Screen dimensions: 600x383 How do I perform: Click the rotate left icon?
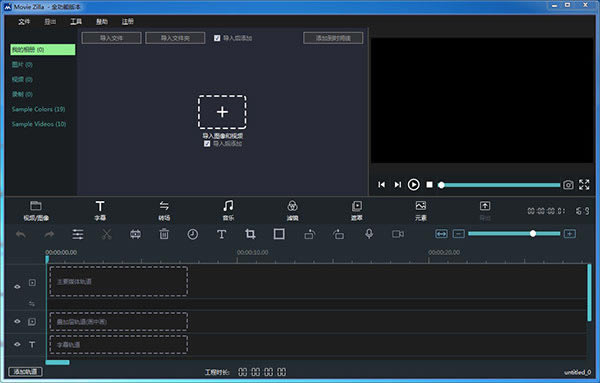[310, 234]
